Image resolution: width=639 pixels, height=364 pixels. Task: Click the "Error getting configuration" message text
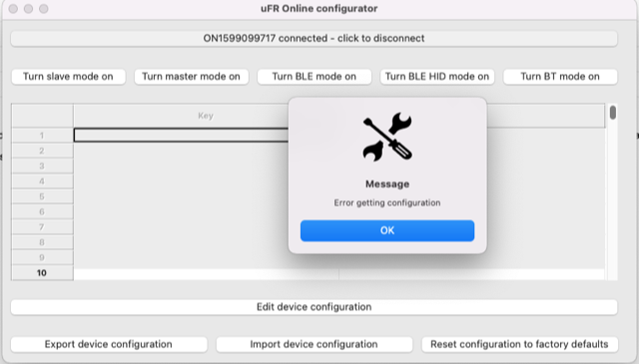[x=387, y=202]
